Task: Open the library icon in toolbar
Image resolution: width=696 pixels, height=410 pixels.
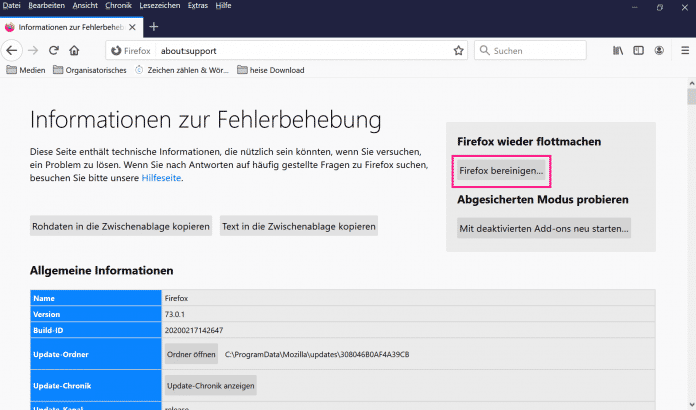Action: coord(618,49)
